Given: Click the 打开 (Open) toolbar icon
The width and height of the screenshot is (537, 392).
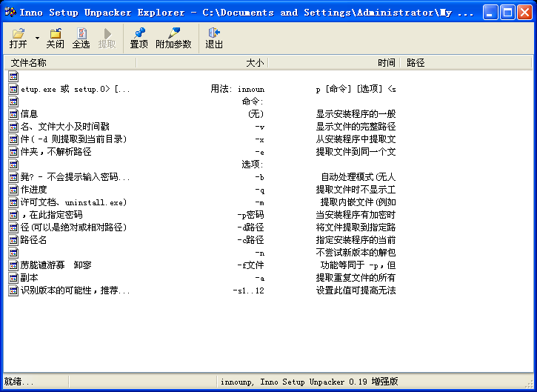Looking at the screenshot, I should [x=19, y=38].
